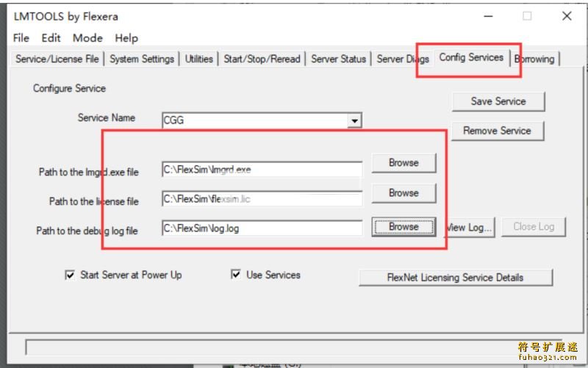Switch to Start/Stop/Reread tab
This screenshot has width=588, height=368.
point(262,59)
